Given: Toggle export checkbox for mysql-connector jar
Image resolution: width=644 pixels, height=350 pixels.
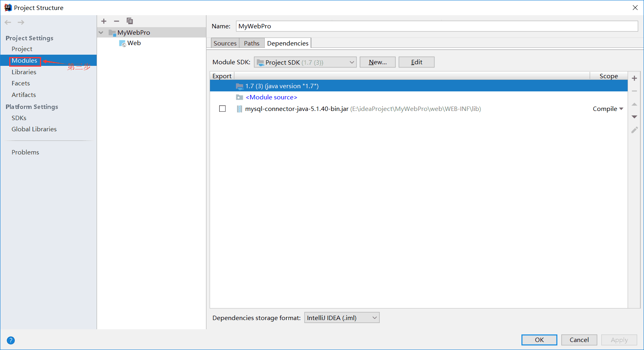Looking at the screenshot, I should click(222, 109).
